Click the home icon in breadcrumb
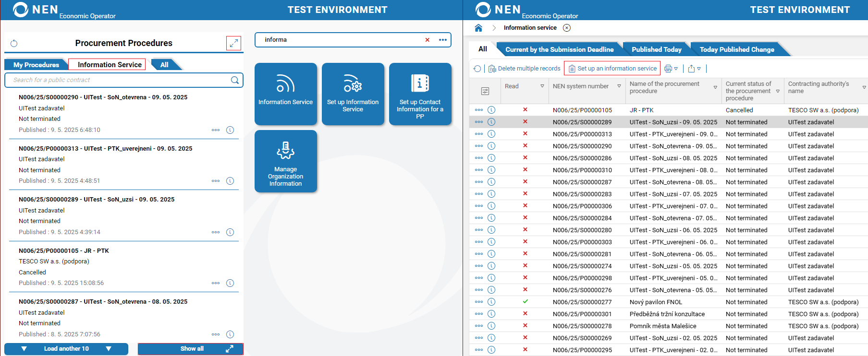 click(478, 28)
